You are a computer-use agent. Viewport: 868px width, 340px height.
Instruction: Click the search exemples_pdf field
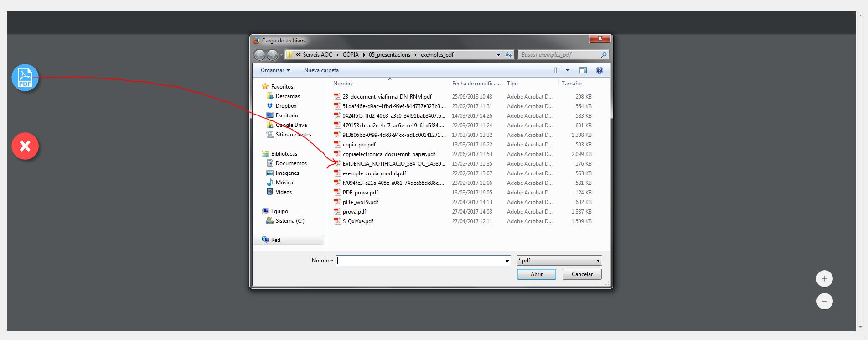[560, 55]
